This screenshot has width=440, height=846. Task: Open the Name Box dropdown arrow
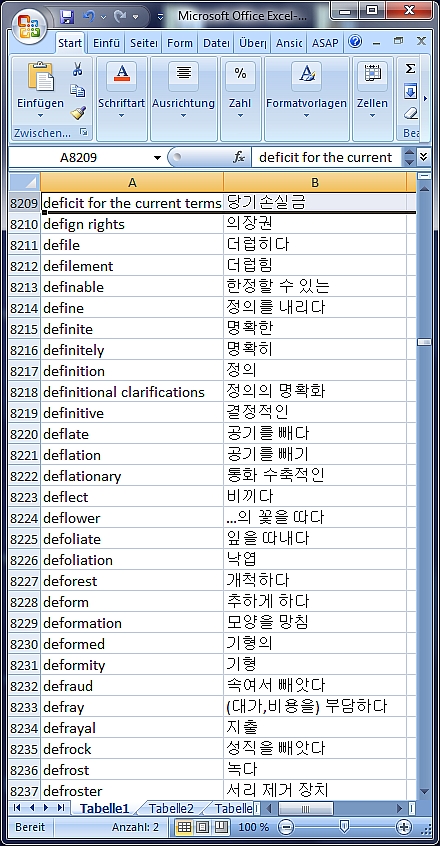[157, 158]
